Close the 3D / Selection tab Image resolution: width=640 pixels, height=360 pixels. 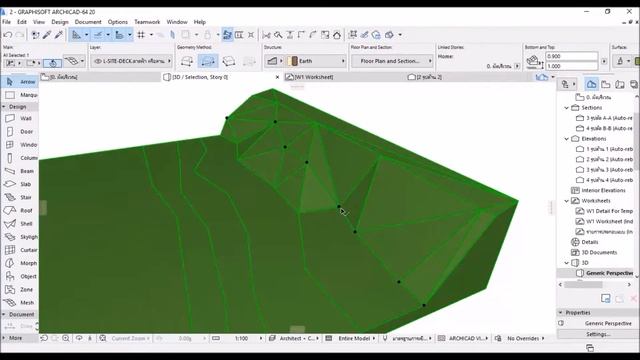[x=278, y=77]
